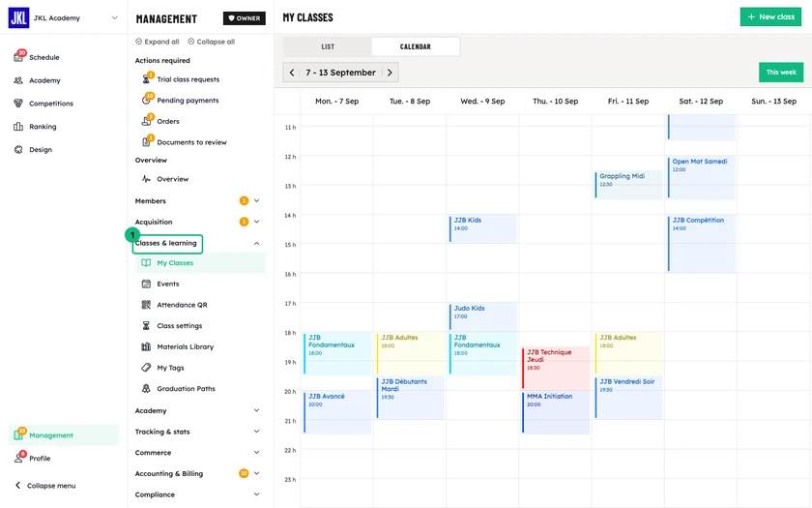812x508 pixels.
Task: Expand the Commerce section chevron
Action: (x=256, y=452)
